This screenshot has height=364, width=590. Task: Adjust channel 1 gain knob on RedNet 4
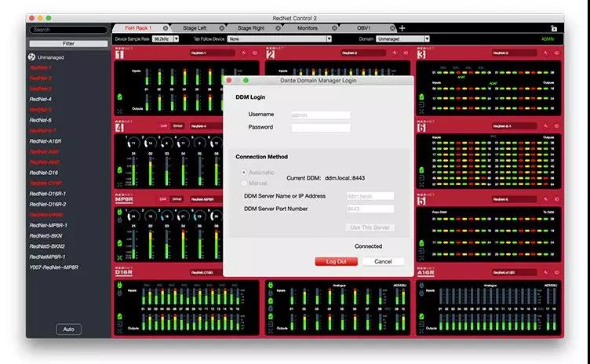[133, 143]
